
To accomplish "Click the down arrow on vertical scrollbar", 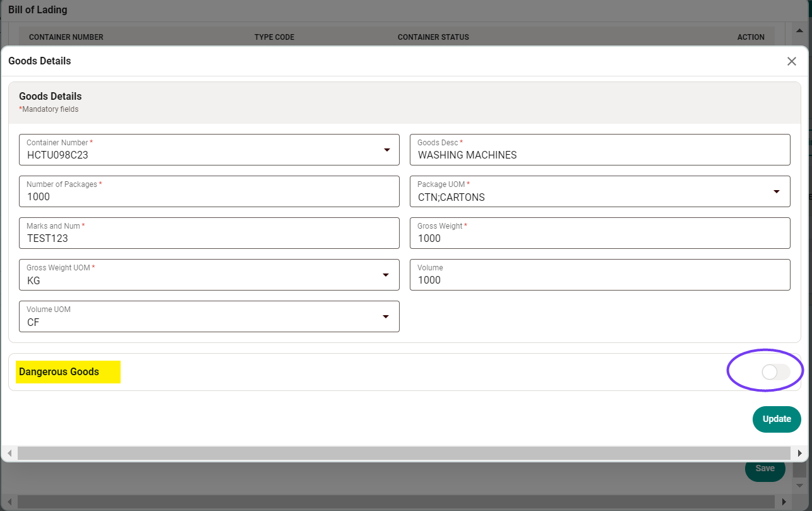I will 799,485.
